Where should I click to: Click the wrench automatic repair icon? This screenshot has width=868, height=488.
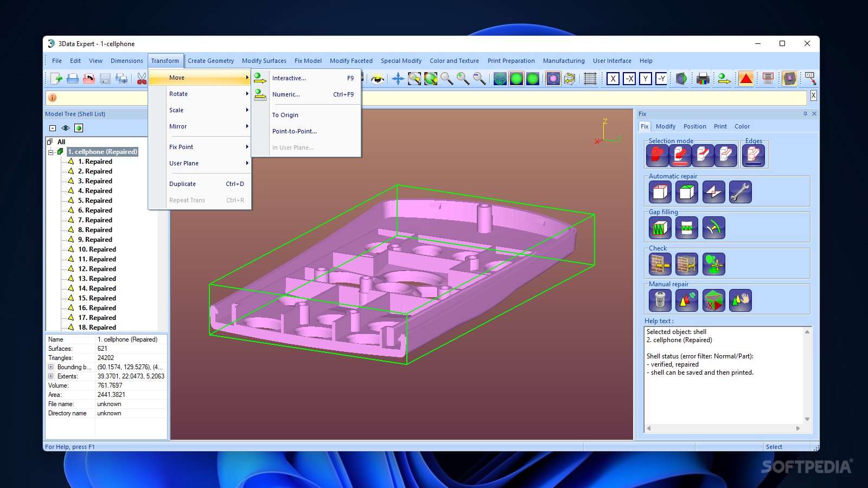point(740,192)
